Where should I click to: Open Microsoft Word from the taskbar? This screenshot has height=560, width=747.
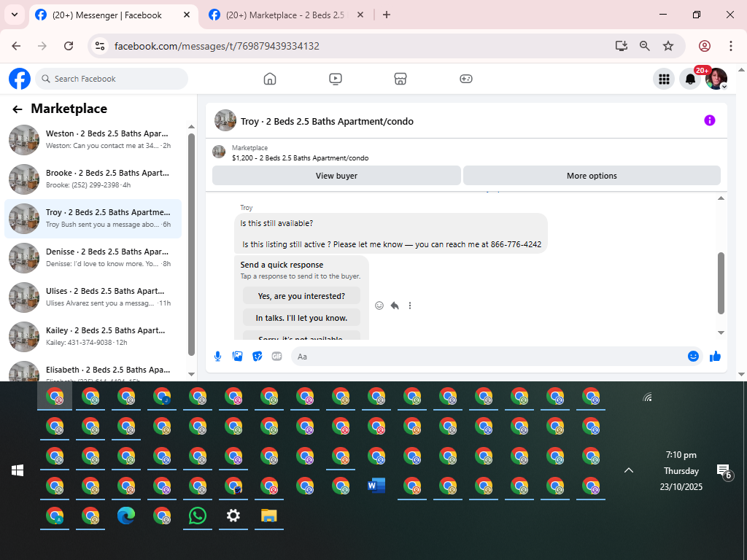[376, 486]
